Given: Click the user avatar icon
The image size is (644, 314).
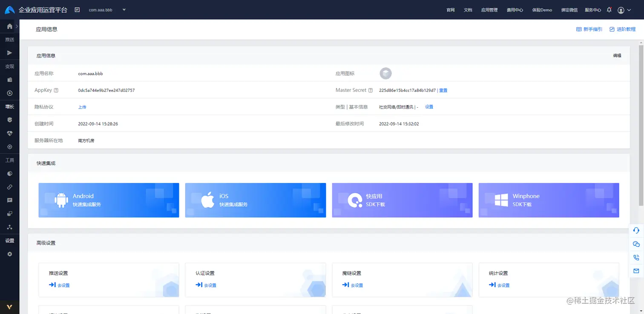Looking at the screenshot, I should point(621,10).
